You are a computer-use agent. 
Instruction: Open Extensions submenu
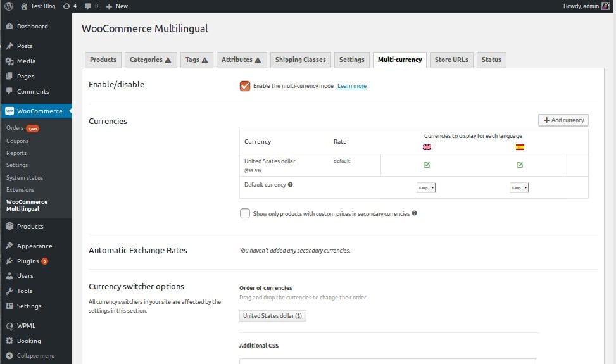coord(20,190)
